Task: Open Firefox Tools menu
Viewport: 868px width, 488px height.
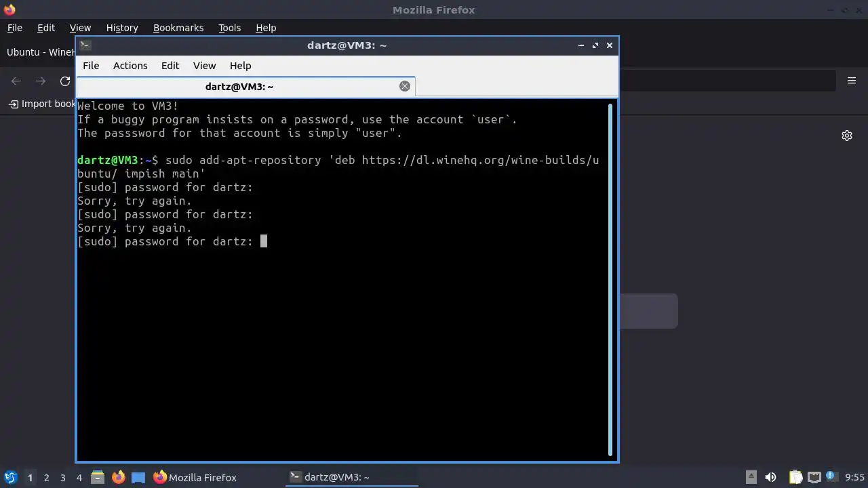Action: [x=229, y=28]
